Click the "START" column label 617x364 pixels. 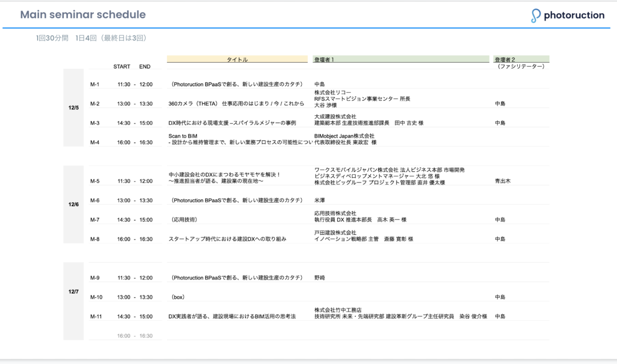(122, 67)
